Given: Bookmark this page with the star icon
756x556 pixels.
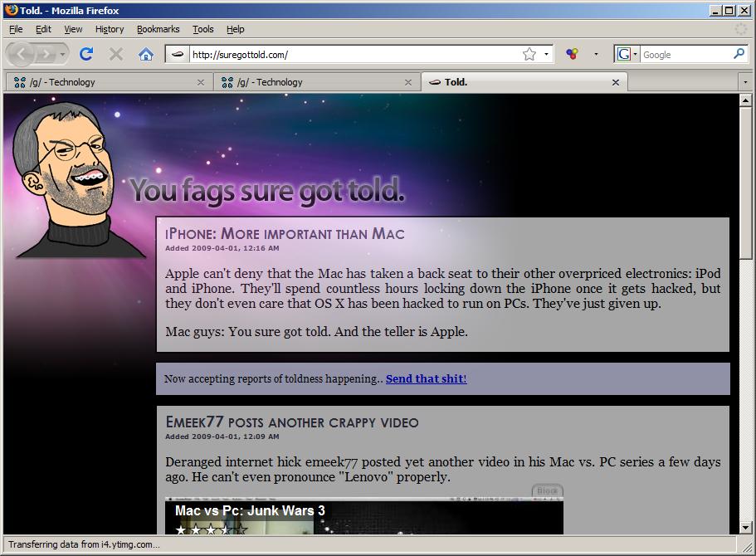Looking at the screenshot, I should [x=529, y=55].
